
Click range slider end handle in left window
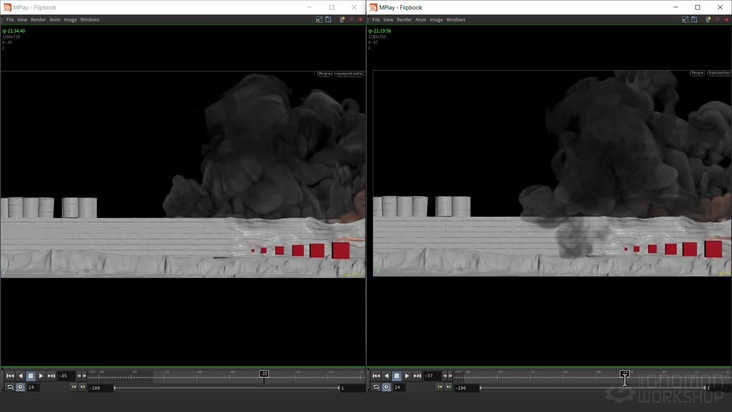[x=338, y=388]
